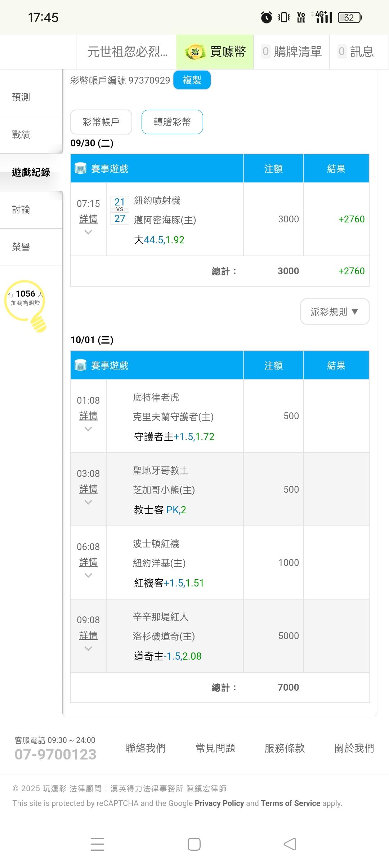Tap the 買嚎幣 coin icon
This screenshot has height=868, width=389.
195,52
